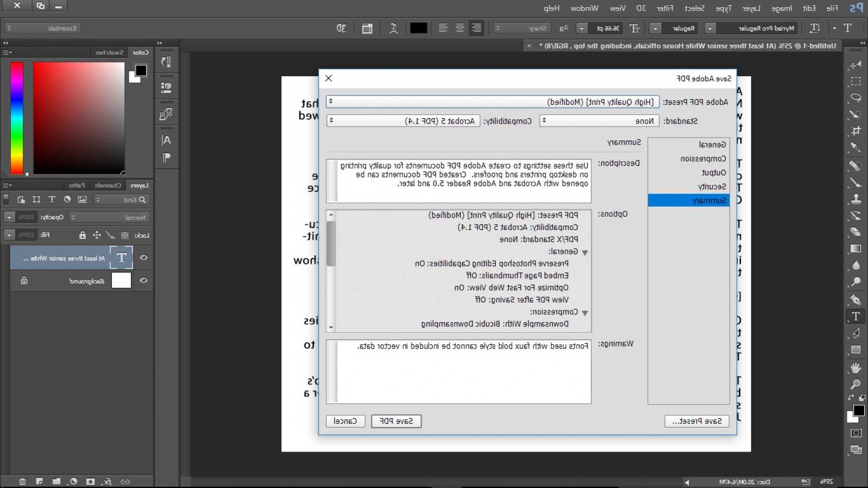Click the Create New Layer icon
Screen dimensions: 868x488
click(x=39, y=481)
